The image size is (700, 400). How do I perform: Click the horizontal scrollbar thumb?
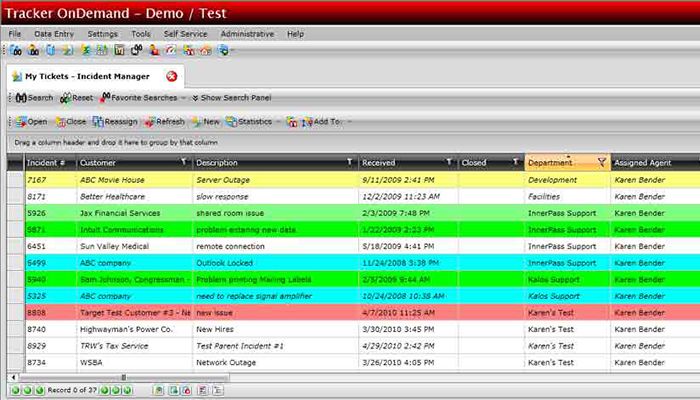click(x=124, y=378)
